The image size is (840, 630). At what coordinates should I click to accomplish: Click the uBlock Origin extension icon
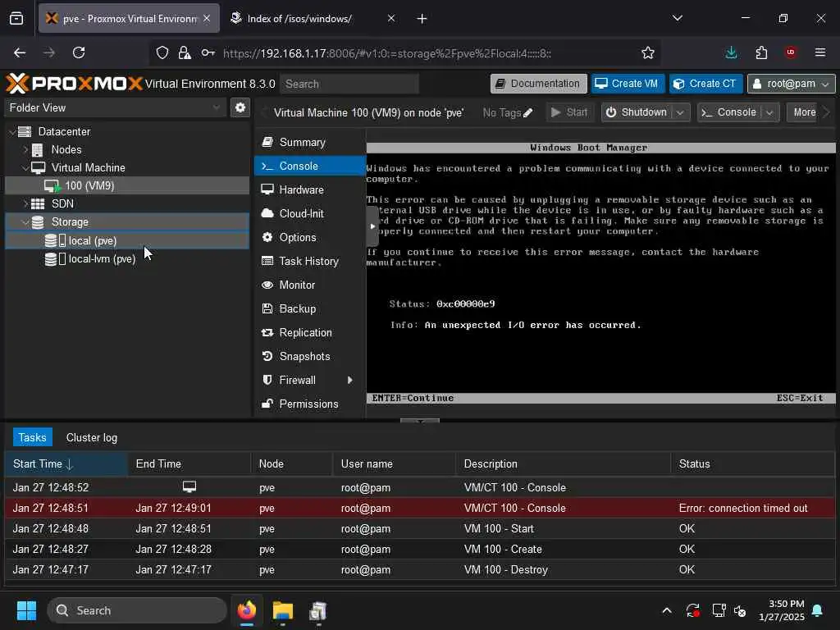[x=790, y=52]
